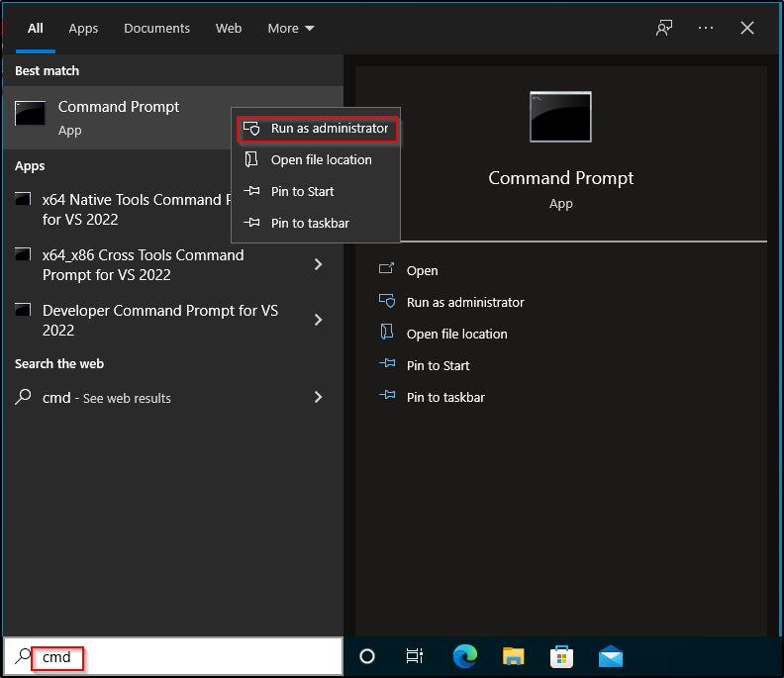Click Open in the right details pane
This screenshot has height=678, width=784.
(422, 270)
